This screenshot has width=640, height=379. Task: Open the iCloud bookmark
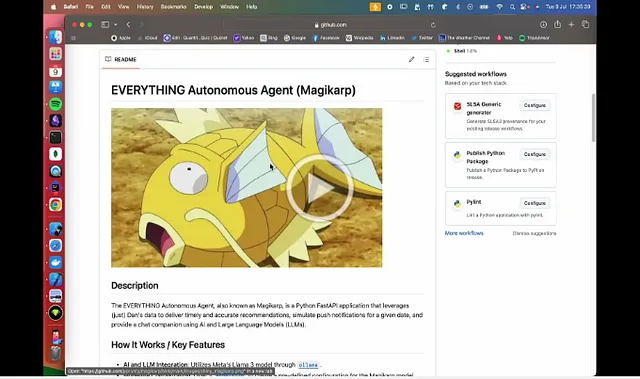point(148,38)
